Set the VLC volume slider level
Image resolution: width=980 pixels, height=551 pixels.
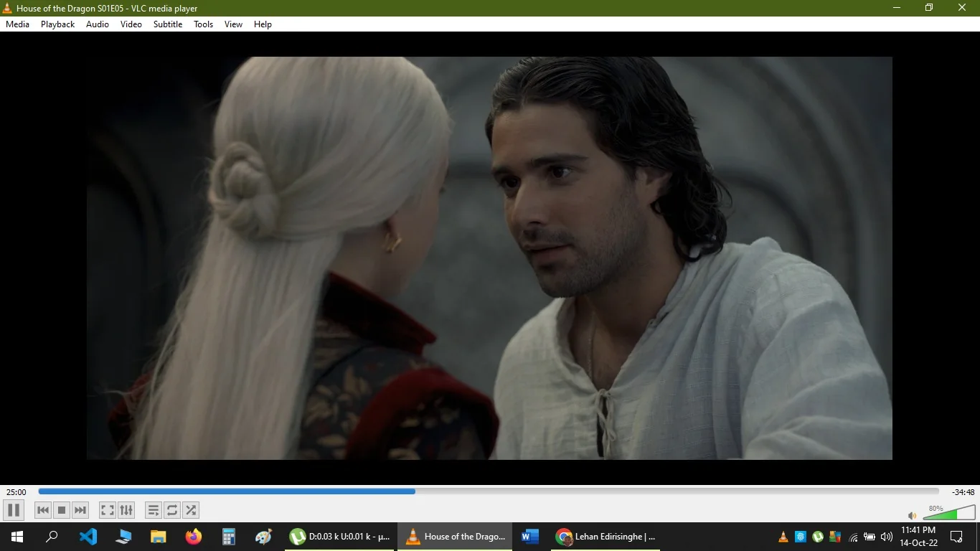click(x=949, y=512)
